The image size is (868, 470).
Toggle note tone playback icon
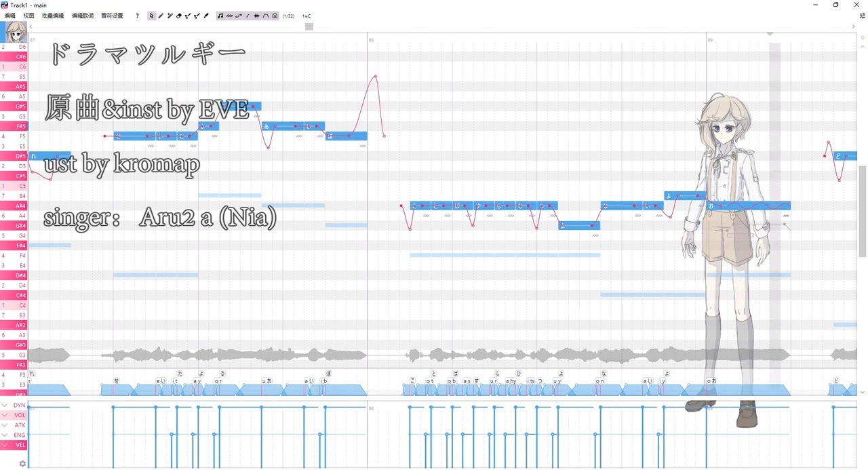(x=220, y=16)
